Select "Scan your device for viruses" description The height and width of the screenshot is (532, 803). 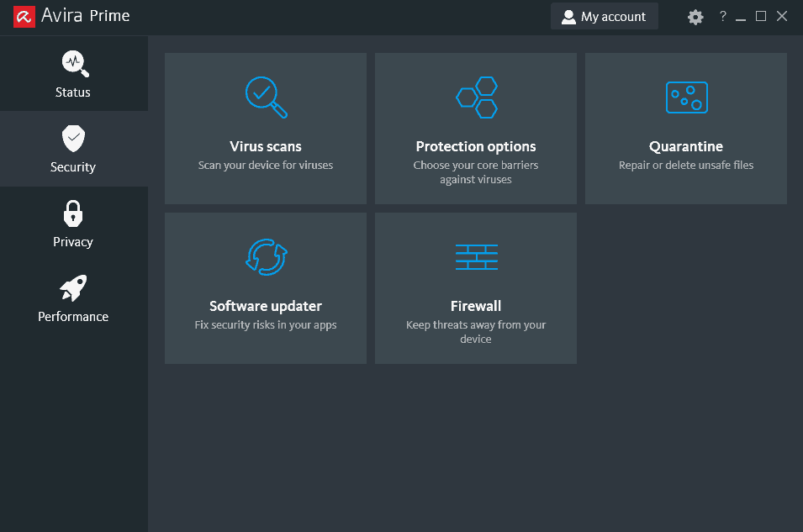265,165
